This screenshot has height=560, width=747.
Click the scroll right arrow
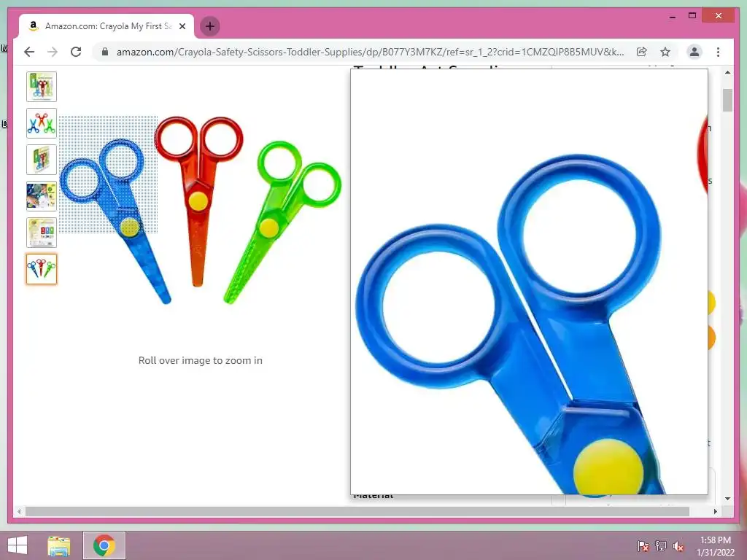coord(715,511)
